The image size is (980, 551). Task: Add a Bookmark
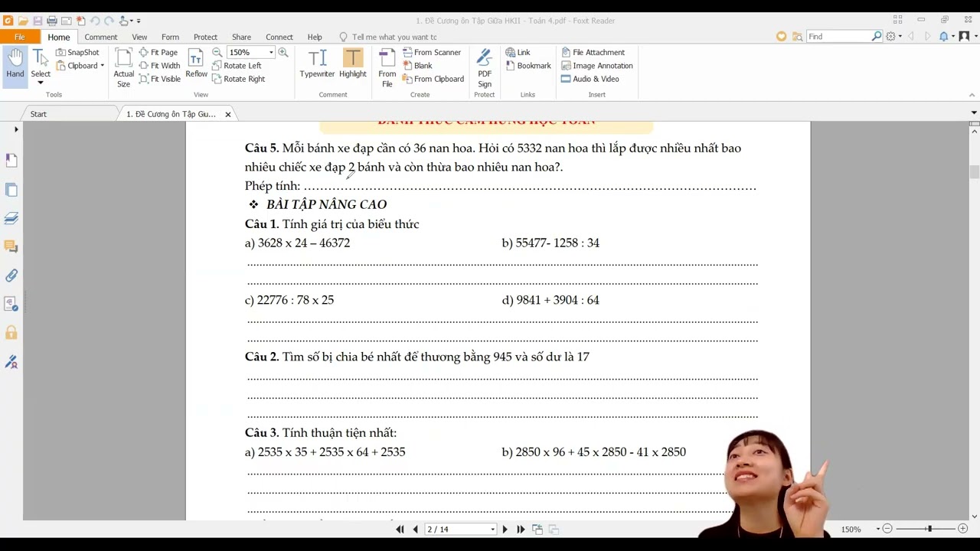click(x=528, y=66)
